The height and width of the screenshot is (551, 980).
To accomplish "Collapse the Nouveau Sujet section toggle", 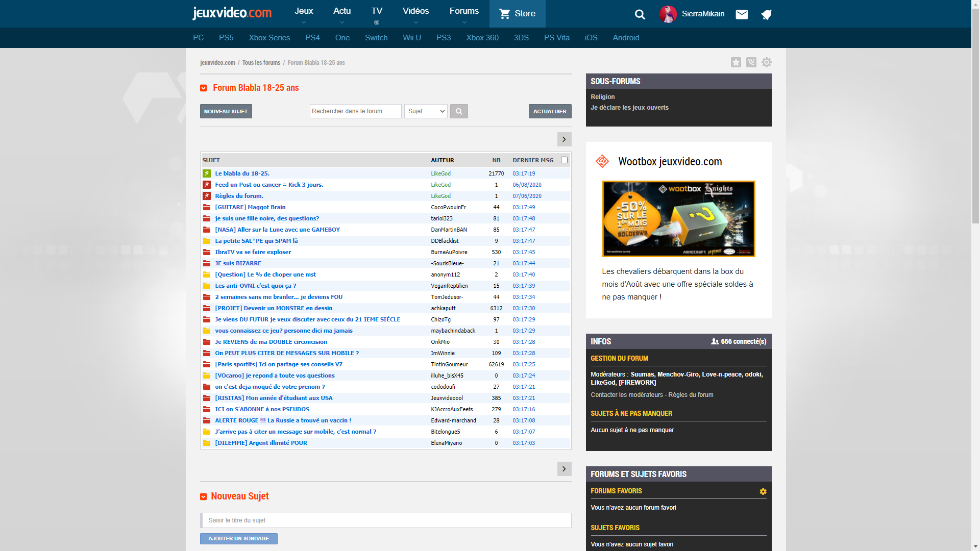I will pos(204,497).
